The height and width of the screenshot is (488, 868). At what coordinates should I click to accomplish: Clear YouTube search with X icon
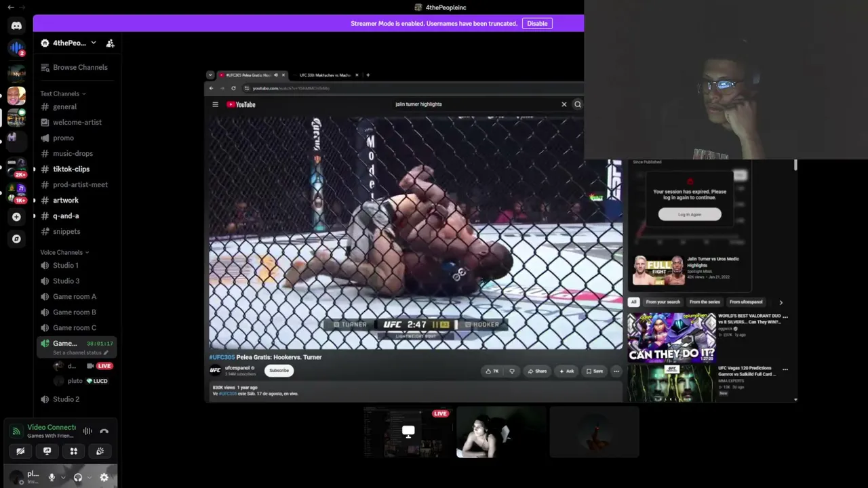pyautogui.click(x=564, y=104)
